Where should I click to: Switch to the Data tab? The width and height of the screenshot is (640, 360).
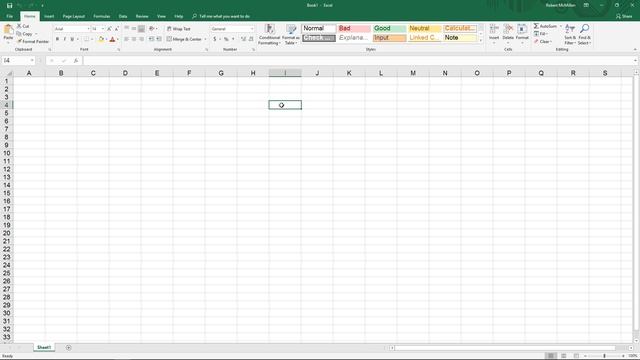click(x=123, y=16)
